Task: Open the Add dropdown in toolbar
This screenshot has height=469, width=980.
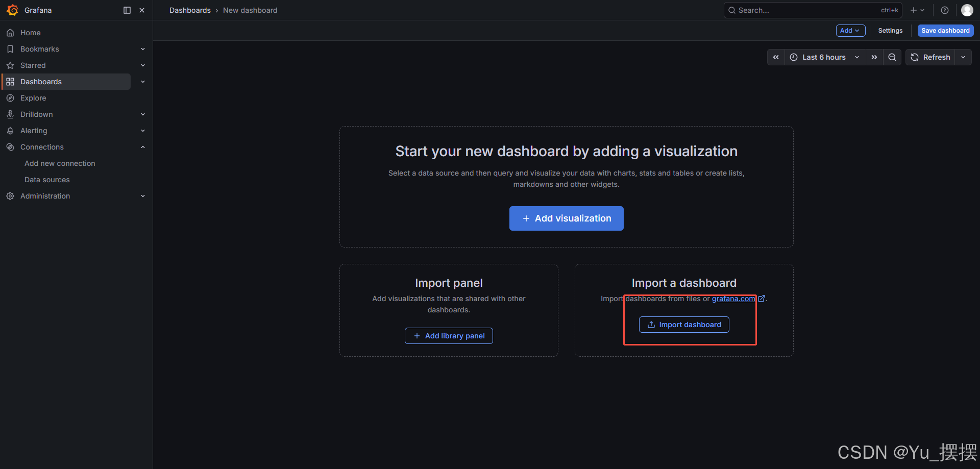Action: click(850, 31)
